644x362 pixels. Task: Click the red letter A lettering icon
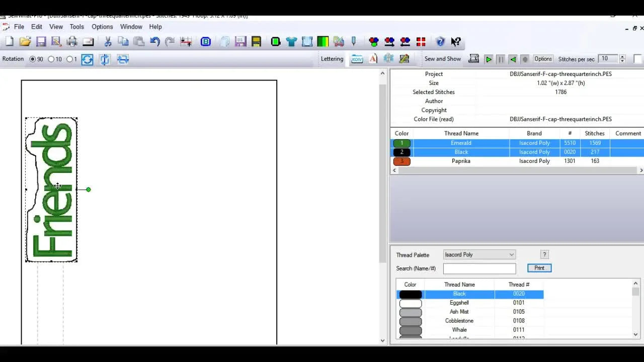(x=373, y=59)
